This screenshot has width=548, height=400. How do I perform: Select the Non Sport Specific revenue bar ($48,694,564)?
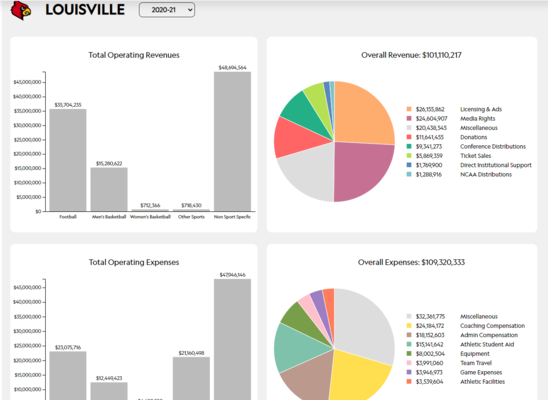(x=232, y=141)
